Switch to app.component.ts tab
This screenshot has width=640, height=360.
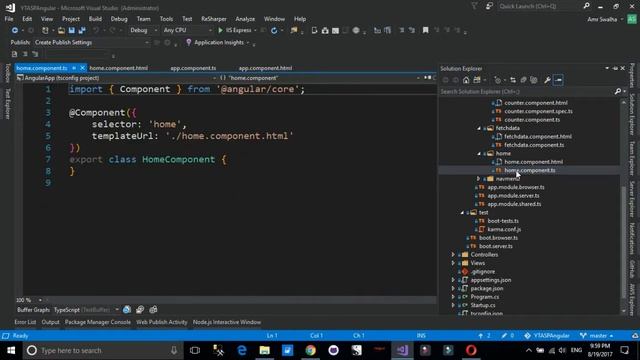193,68
